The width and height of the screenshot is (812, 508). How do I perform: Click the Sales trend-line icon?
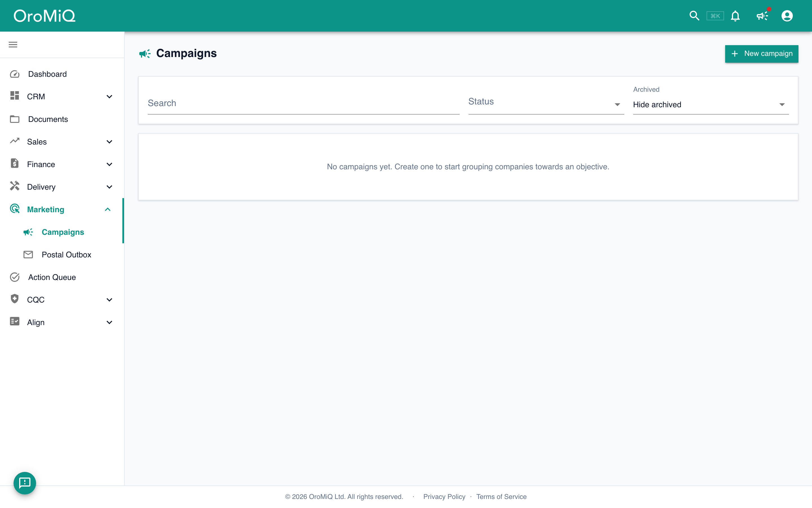[14, 141]
